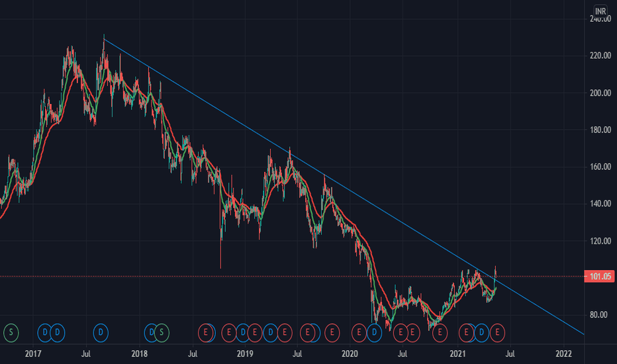Open the first E earnings marker after Jul 2018

pos(205,333)
